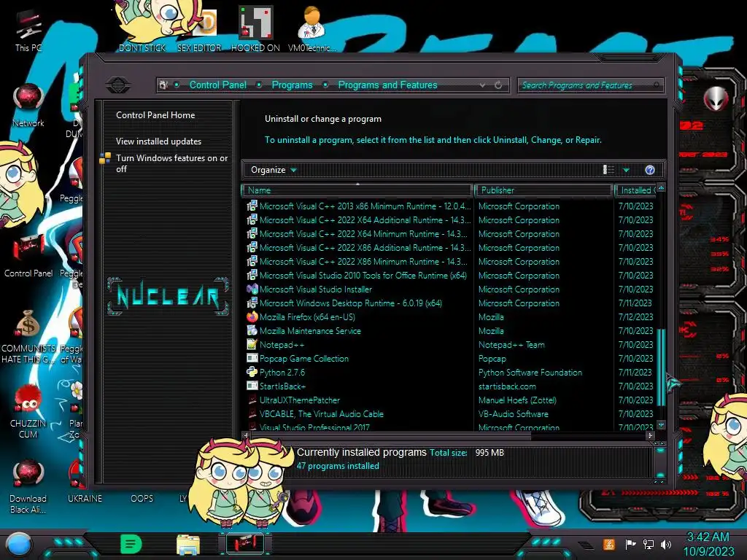Click the active Control Panel taskbar button
The image size is (747, 560).
[245, 544]
